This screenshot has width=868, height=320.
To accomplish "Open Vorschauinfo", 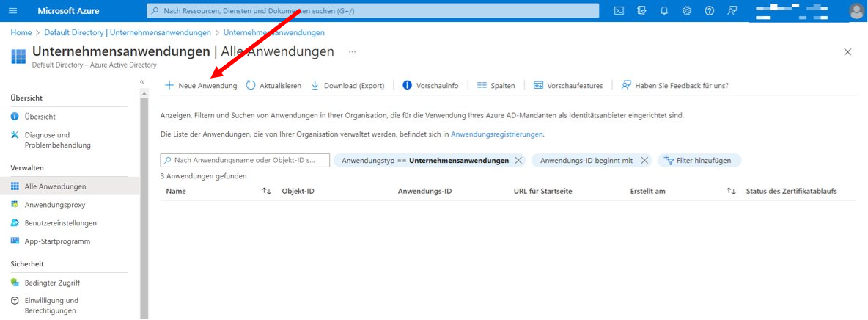I will pyautogui.click(x=430, y=85).
